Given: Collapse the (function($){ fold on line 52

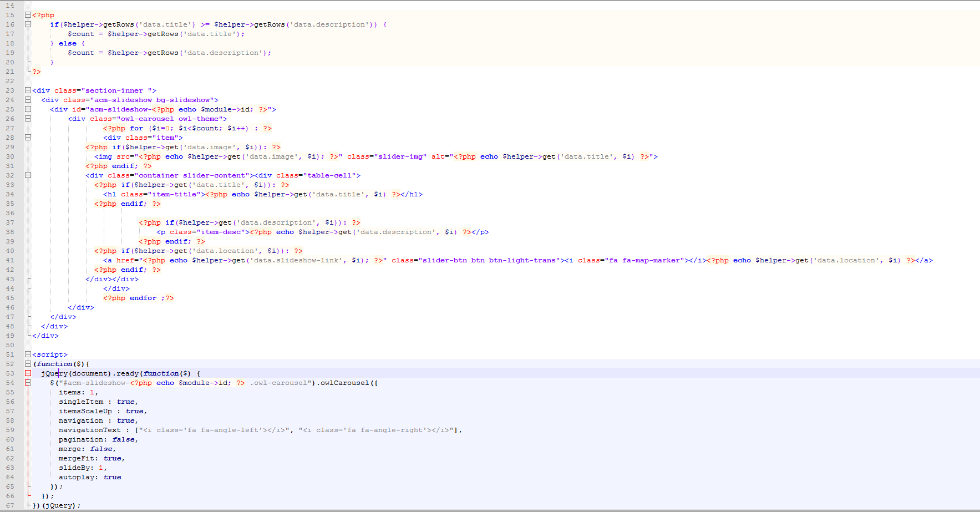Looking at the screenshot, I should coord(28,364).
